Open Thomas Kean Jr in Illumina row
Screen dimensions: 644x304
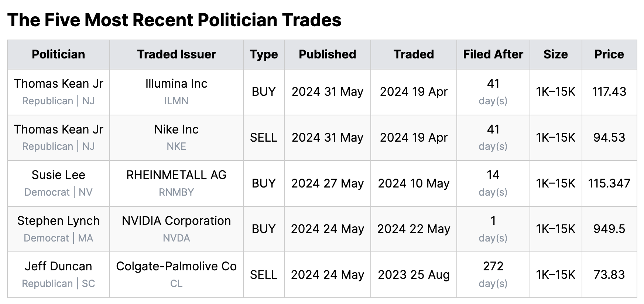[x=58, y=84]
